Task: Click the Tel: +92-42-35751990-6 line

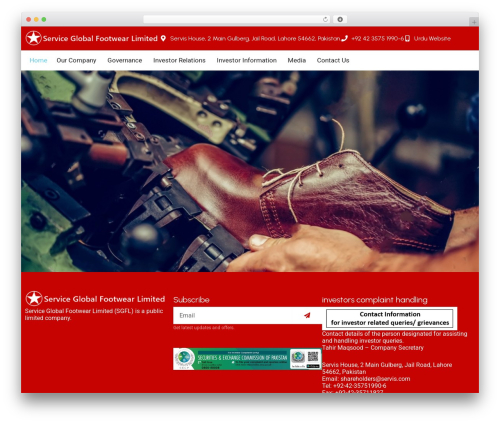Action: point(354,386)
